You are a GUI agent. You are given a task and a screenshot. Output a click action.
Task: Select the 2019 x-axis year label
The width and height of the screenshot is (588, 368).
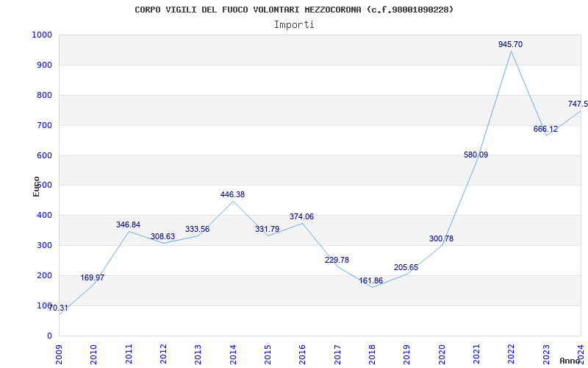tap(407, 355)
